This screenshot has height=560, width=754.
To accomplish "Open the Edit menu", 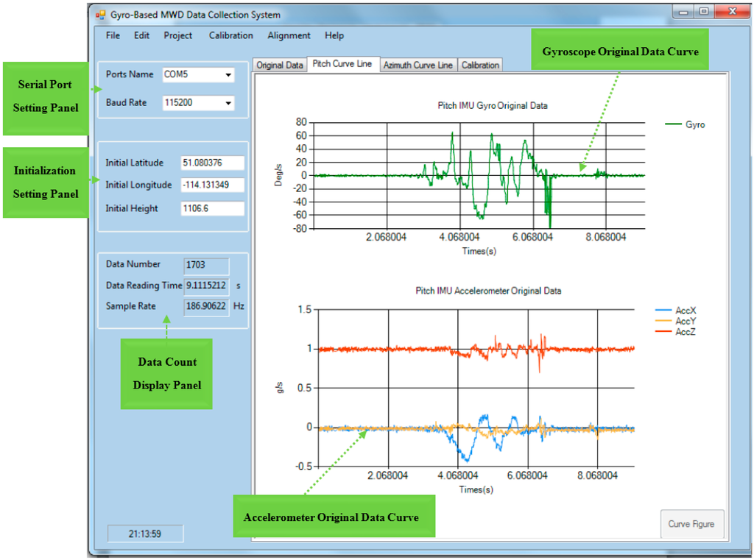I will 141,35.
